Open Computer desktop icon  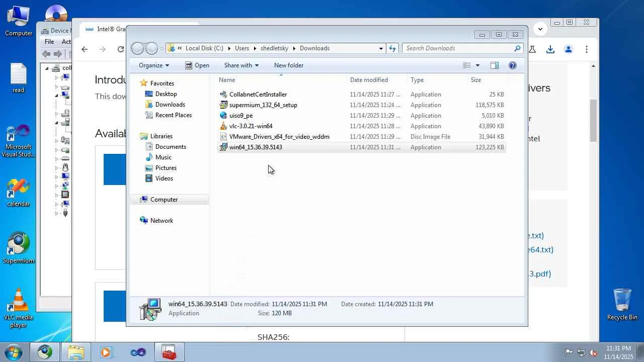pos(19,22)
